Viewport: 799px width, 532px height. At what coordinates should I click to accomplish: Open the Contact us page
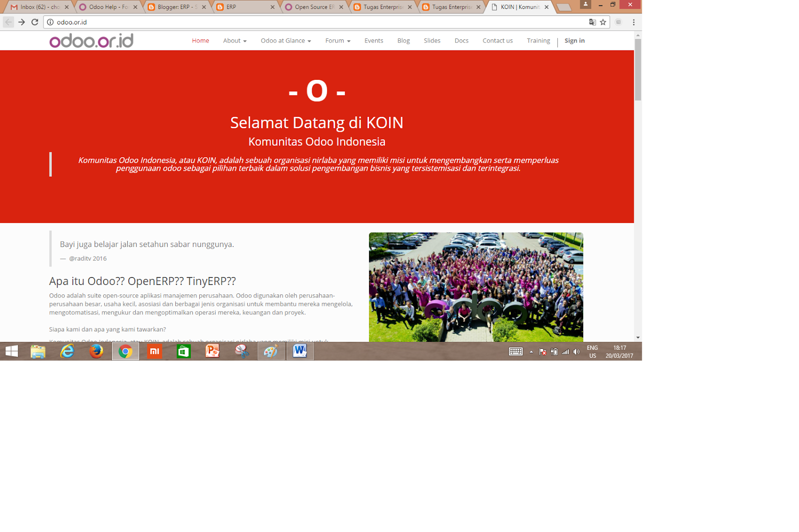pyautogui.click(x=497, y=41)
